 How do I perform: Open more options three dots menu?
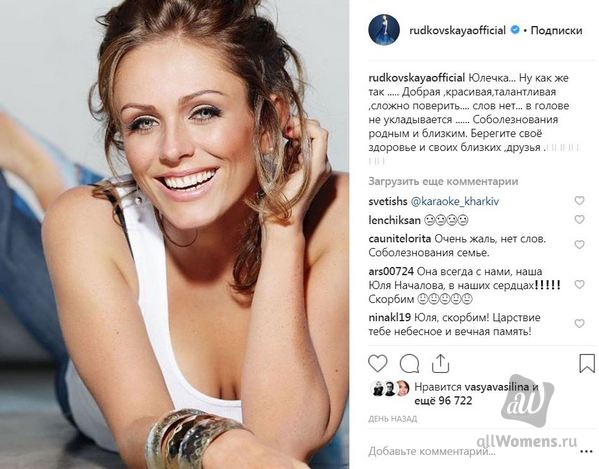[586, 451]
